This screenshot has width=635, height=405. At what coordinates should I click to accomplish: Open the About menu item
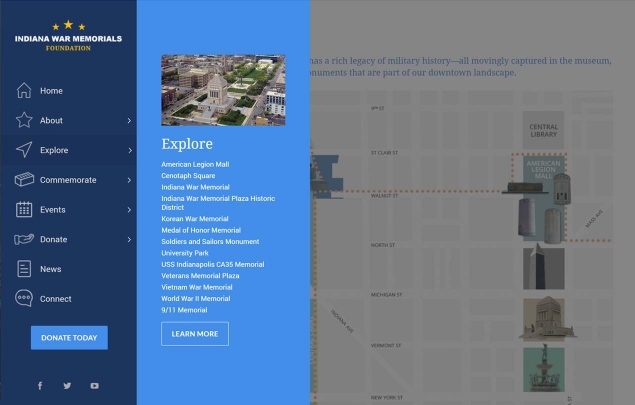pos(68,120)
